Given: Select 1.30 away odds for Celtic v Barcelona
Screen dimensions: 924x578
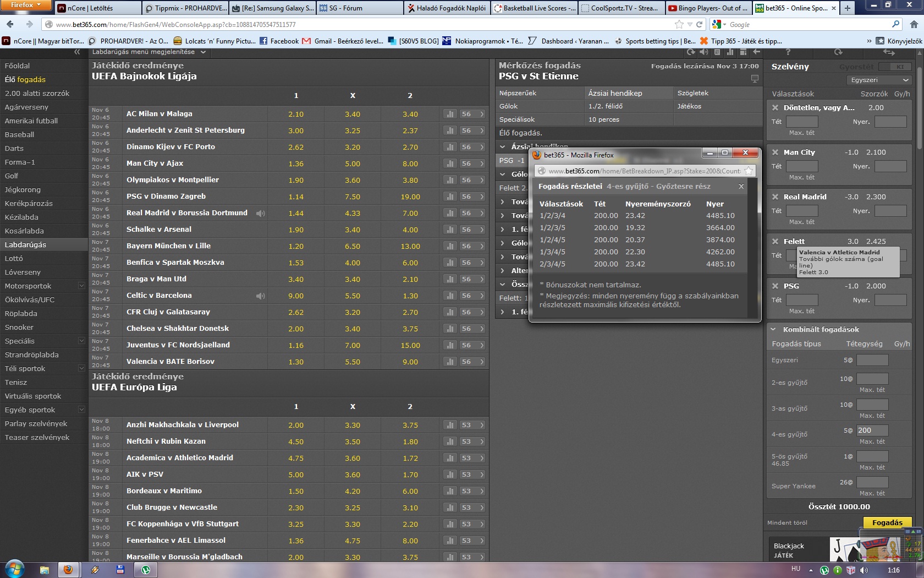Looking at the screenshot, I should (x=410, y=296).
